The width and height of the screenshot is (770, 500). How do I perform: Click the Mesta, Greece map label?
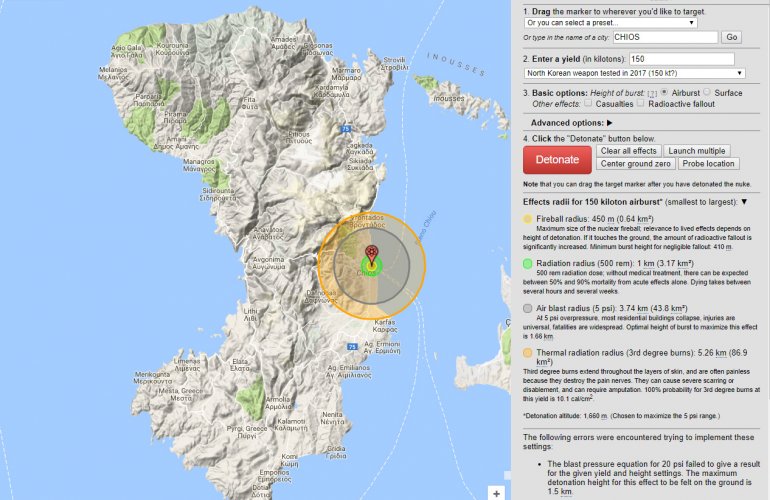pyautogui.click(x=180, y=394)
